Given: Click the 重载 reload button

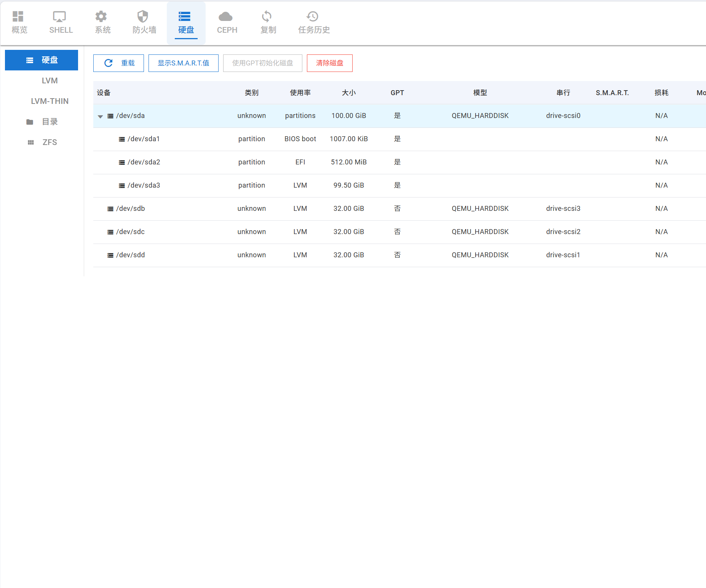Looking at the screenshot, I should (x=118, y=63).
